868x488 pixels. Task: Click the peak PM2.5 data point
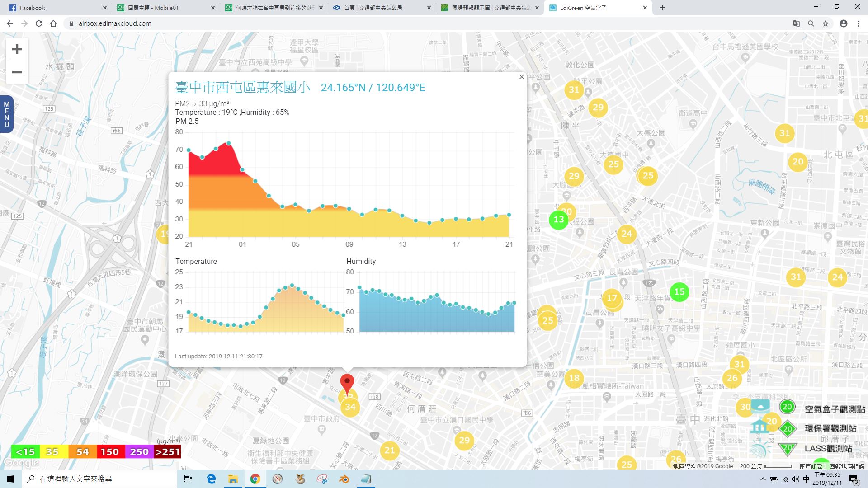point(229,143)
